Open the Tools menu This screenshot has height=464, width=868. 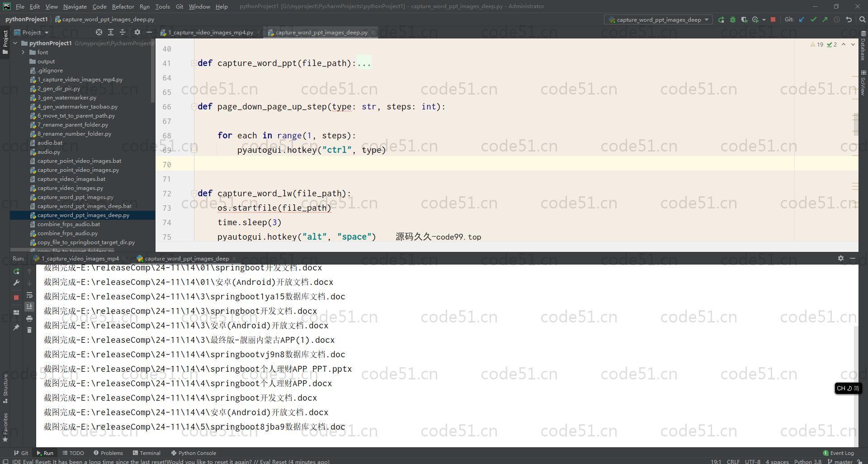click(x=162, y=6)
